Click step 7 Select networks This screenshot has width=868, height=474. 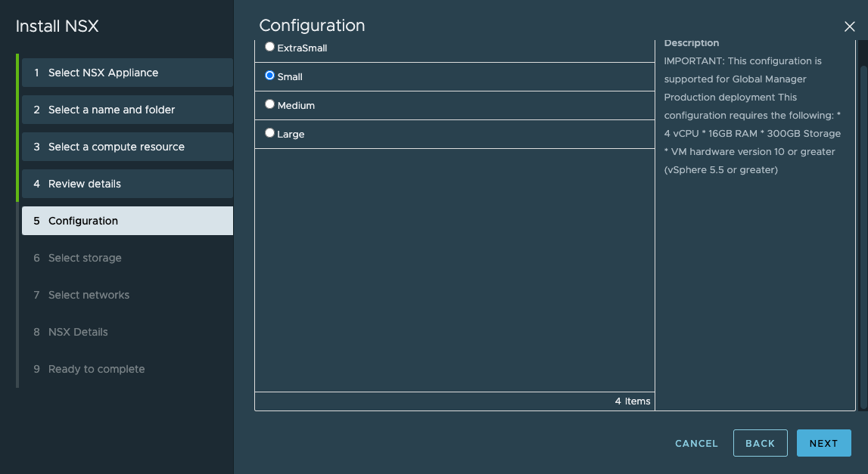127,295
